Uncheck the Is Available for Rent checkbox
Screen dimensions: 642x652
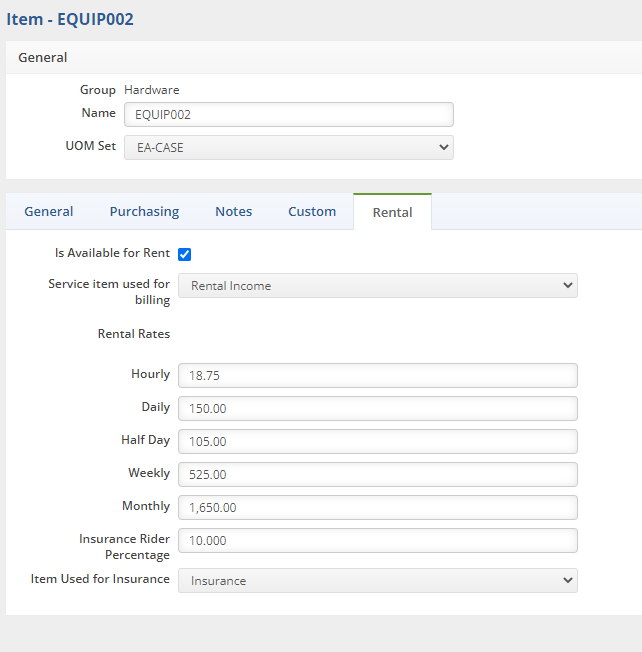184,254
